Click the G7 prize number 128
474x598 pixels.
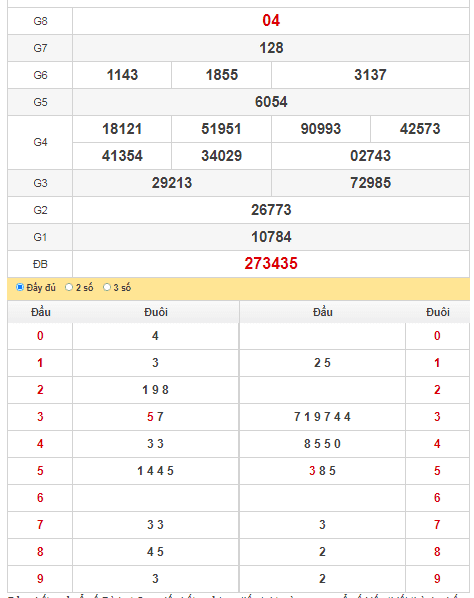pos(271,48)
